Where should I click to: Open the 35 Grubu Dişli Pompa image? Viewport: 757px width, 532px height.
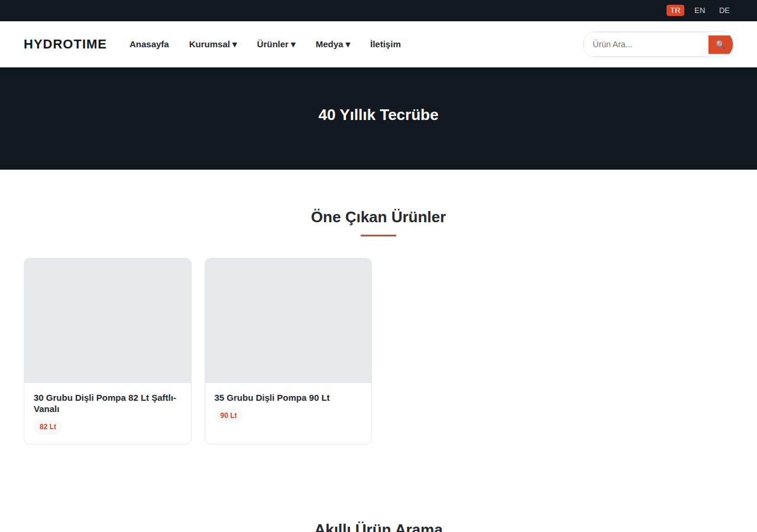point(288,320)
